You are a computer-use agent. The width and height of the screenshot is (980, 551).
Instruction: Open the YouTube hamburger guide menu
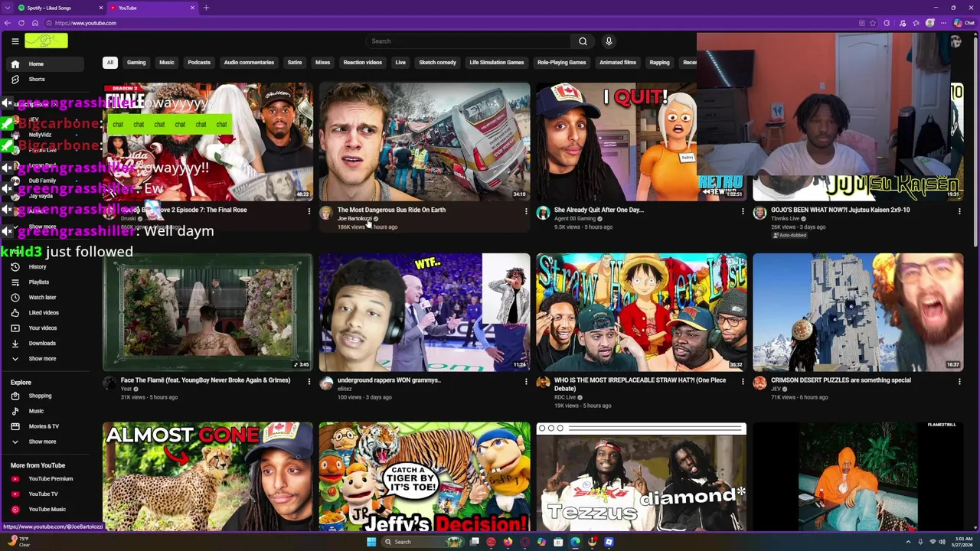15,41
